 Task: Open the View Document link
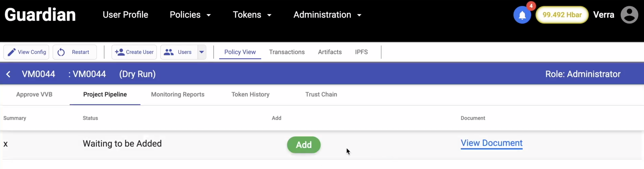[491, 143]
